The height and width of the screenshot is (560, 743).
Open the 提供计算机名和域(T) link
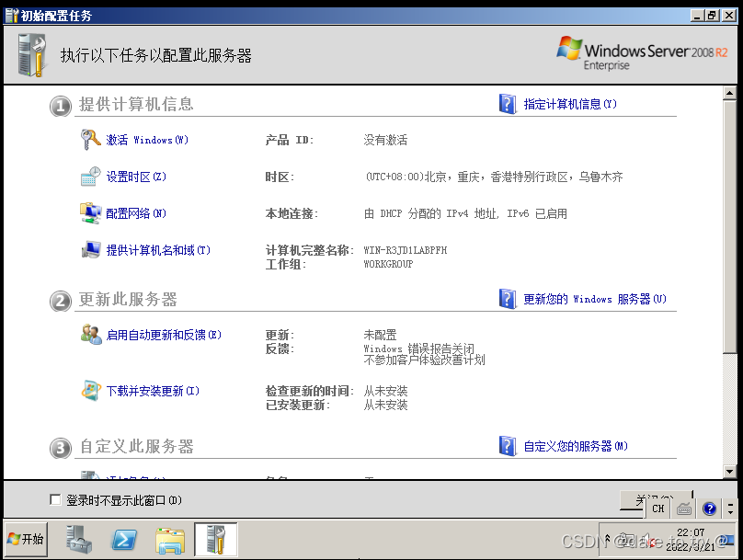(158, 250)
